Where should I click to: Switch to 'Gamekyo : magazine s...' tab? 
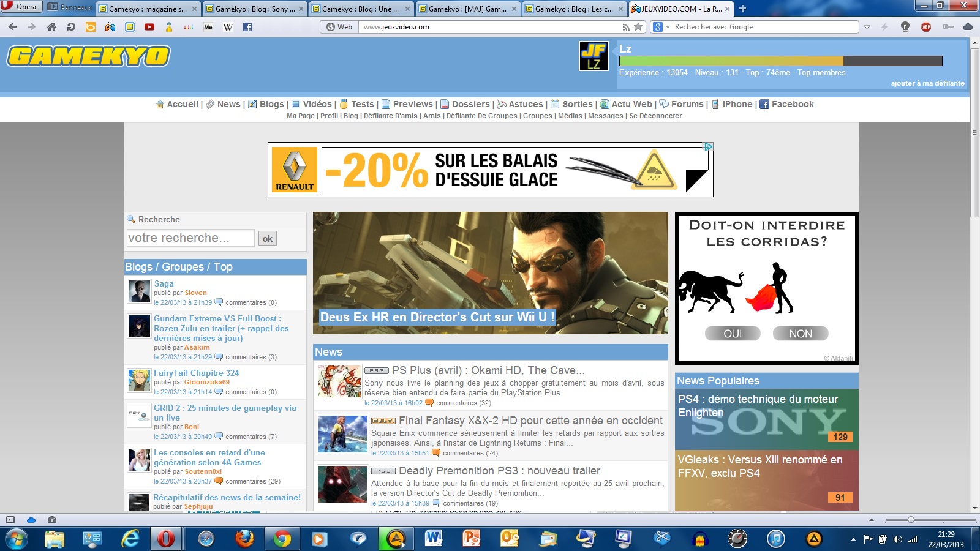pos(148,9)
